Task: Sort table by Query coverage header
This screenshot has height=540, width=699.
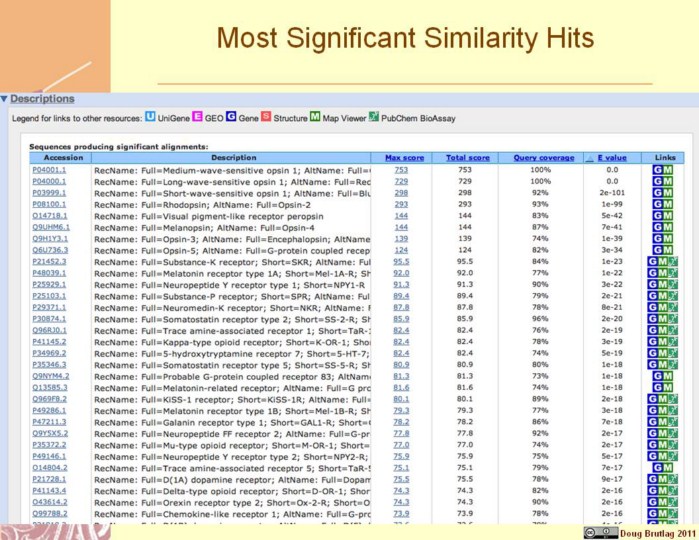Action: coord(540,157)
